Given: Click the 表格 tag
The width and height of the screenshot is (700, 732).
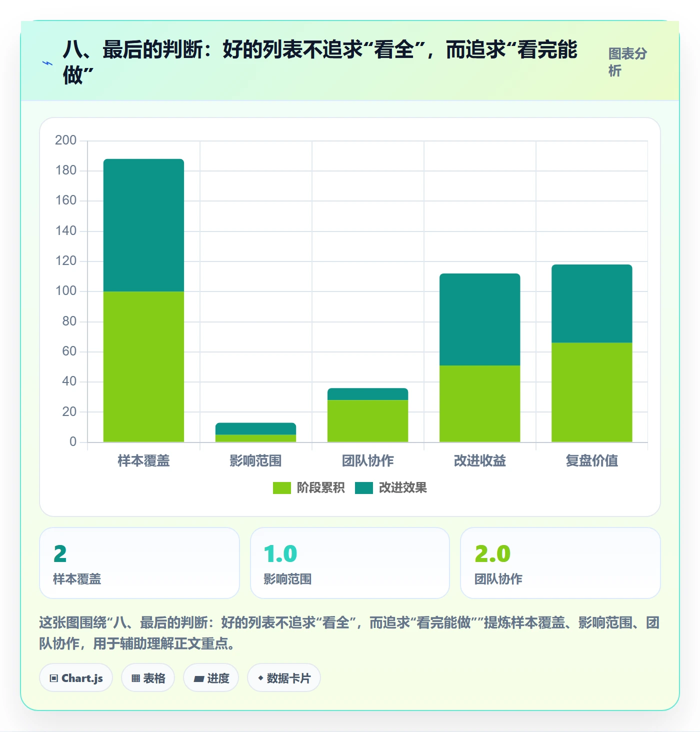Looking at the screenshot, I should click(x=148, y=678).
